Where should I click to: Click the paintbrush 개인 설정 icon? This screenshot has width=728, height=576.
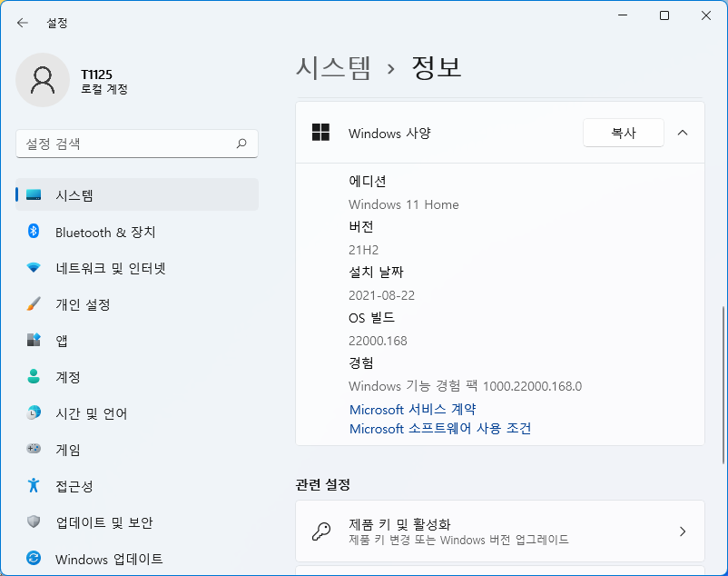34,303
